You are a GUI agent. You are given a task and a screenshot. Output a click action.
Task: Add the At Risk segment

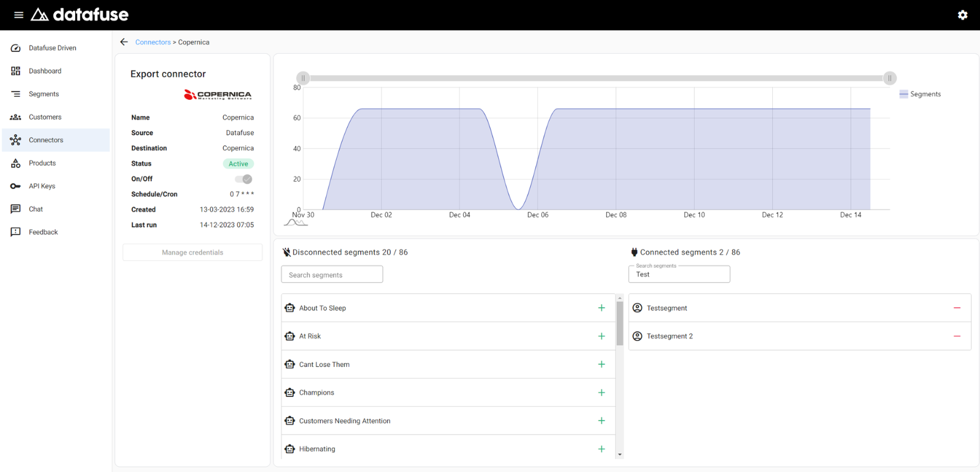pos(601,336)
